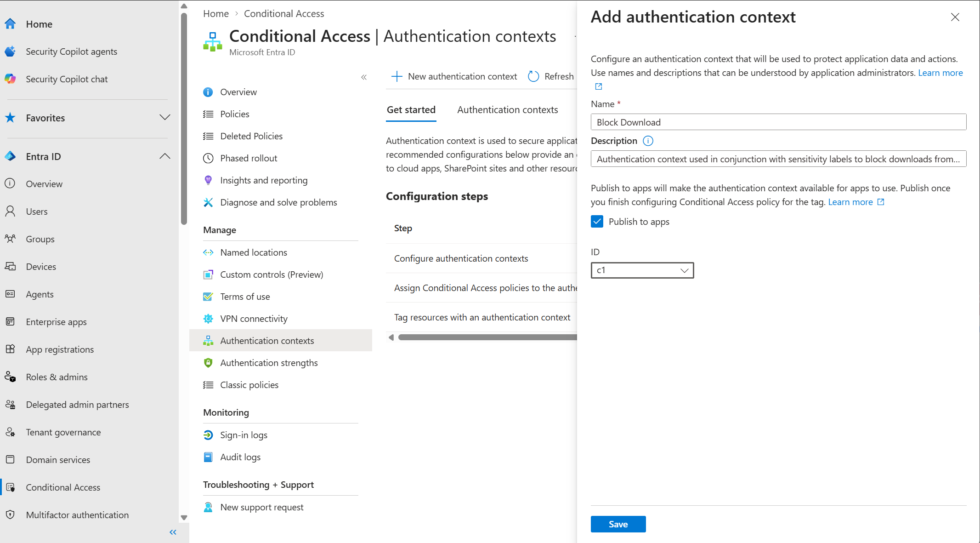Open the Diagnose and solve problems wrench icon
This screenshot has width=980, height=543.
pyautogui.click(x=208, y=202)
